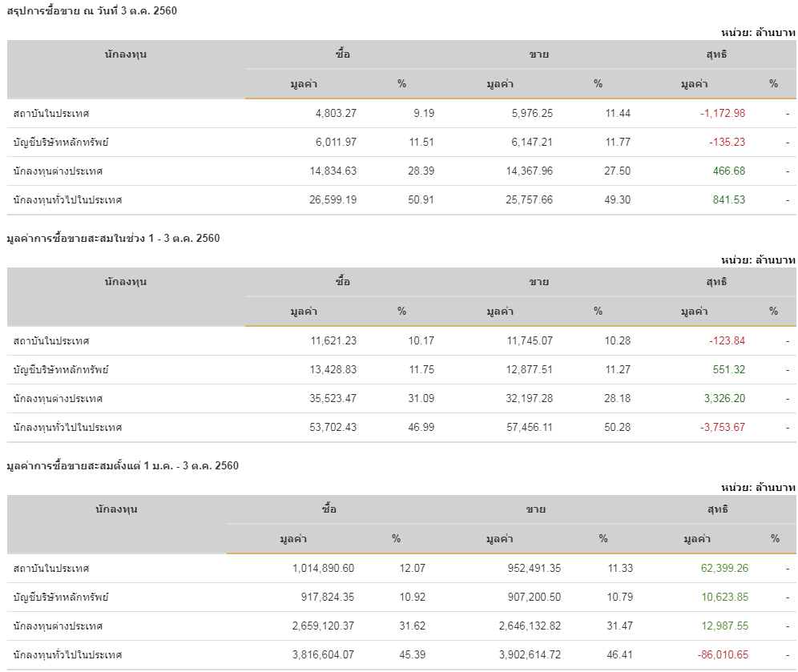Select the buy value 26,599.19
This screenshot has width=798, height=672.
(327, 199)
